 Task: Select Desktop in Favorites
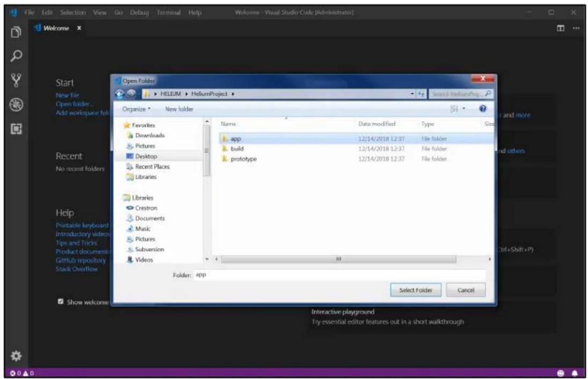coord(146,156)
